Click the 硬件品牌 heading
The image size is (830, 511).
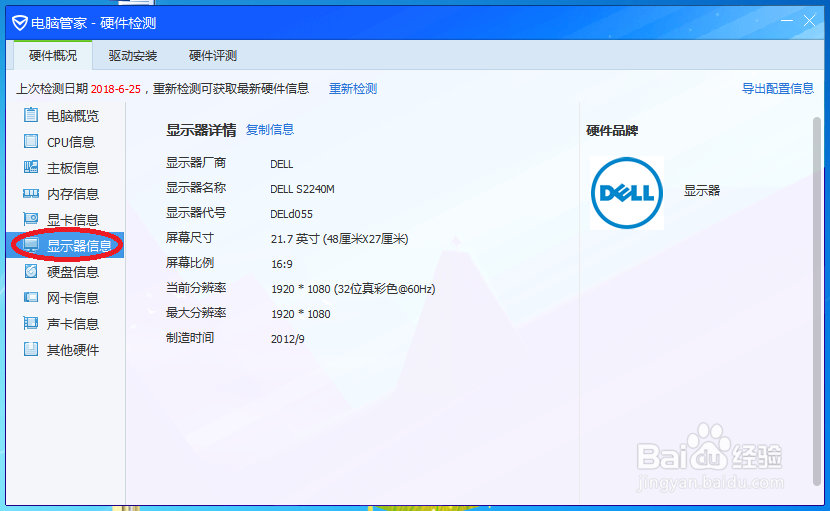(612, 130)
